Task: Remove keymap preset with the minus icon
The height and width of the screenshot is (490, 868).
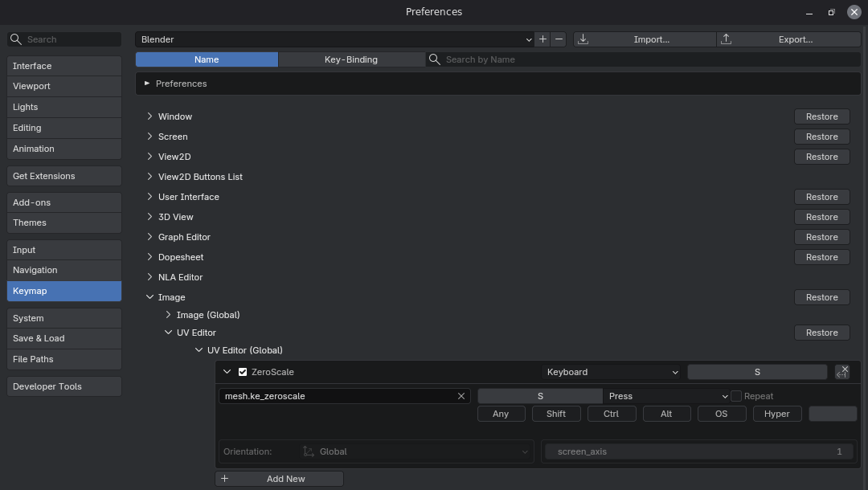Action: 559,39
